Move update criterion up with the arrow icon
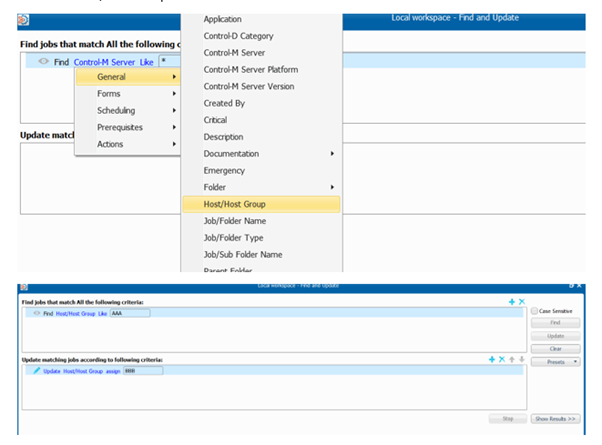This screenshot has height=445, width=602. pyautogui.click(x=512, y=359)
